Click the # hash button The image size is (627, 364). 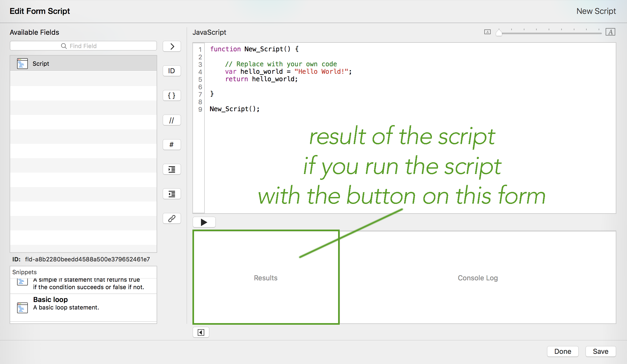coord(172,145)
